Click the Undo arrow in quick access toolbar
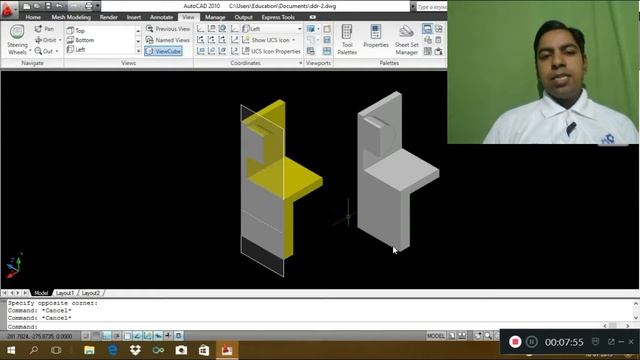The height and width of the screenshot is (360, 640). 59,6
